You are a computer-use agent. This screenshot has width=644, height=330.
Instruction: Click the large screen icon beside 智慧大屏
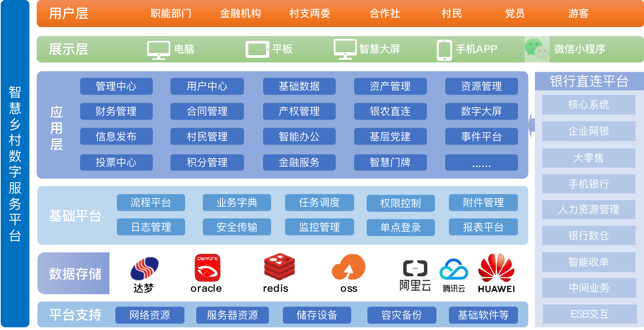pyautogui.click(x=345, y=49)
